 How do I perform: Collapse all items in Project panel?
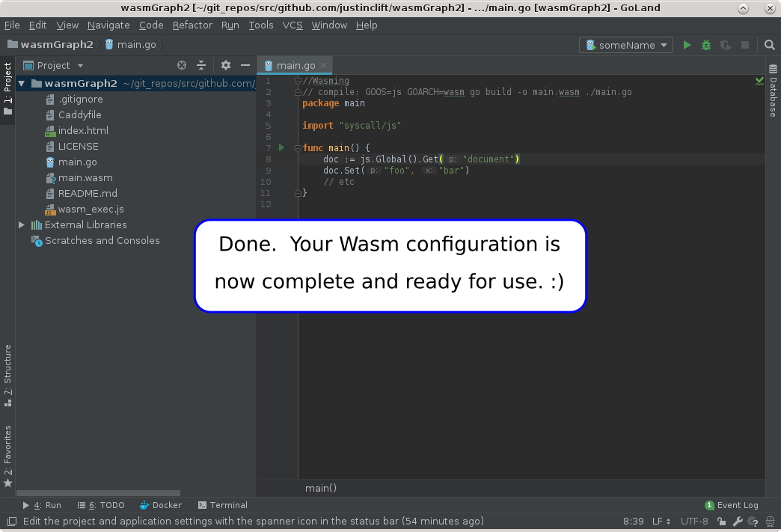click(201, 65)
